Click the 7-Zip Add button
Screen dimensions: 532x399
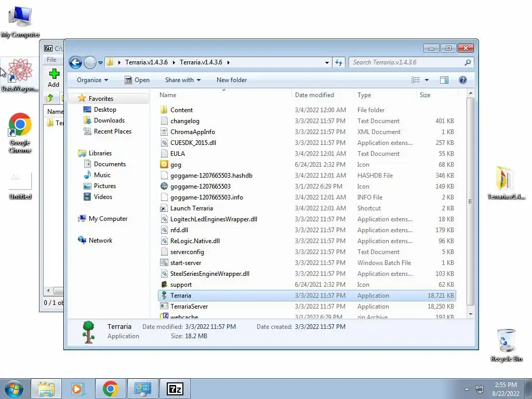point(54,78)
